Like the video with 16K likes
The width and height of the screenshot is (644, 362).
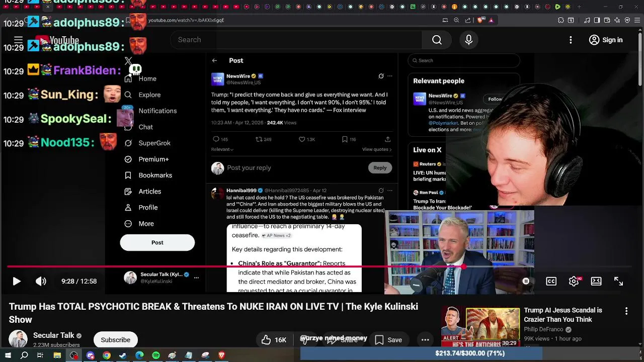(274, 340)
